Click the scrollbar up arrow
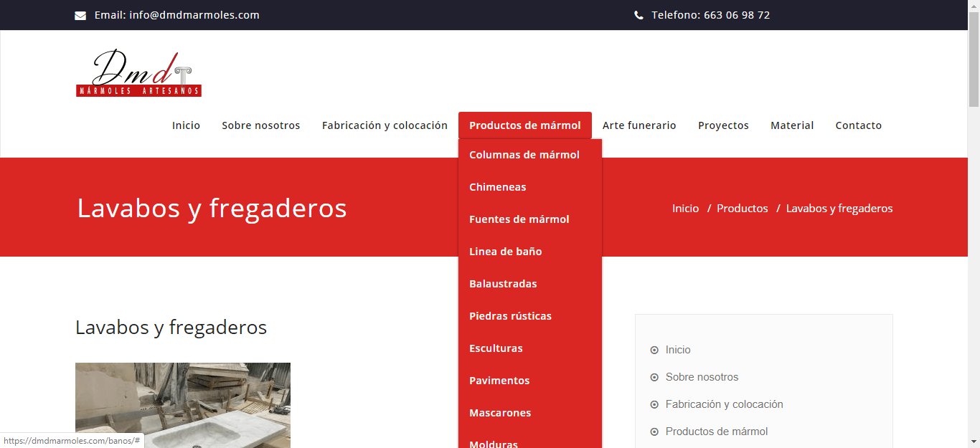The height and width of the screenshot is (448, 980). pos(974,5)
